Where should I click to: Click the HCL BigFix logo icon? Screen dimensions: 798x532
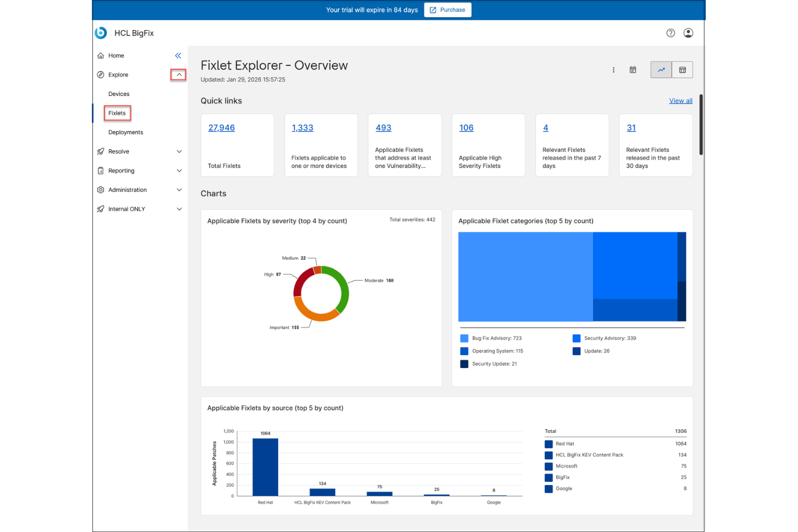tap(101, 33)
